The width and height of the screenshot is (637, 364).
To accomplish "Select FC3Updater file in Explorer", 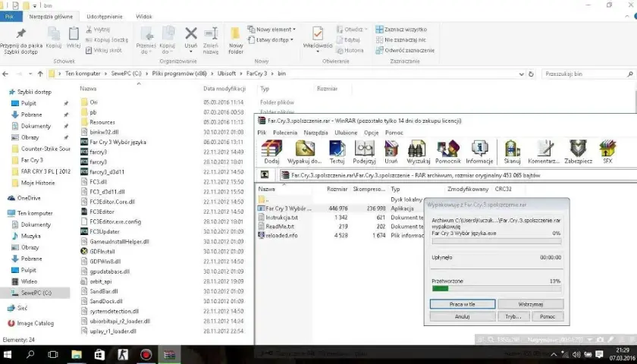I will pos(105,231).
